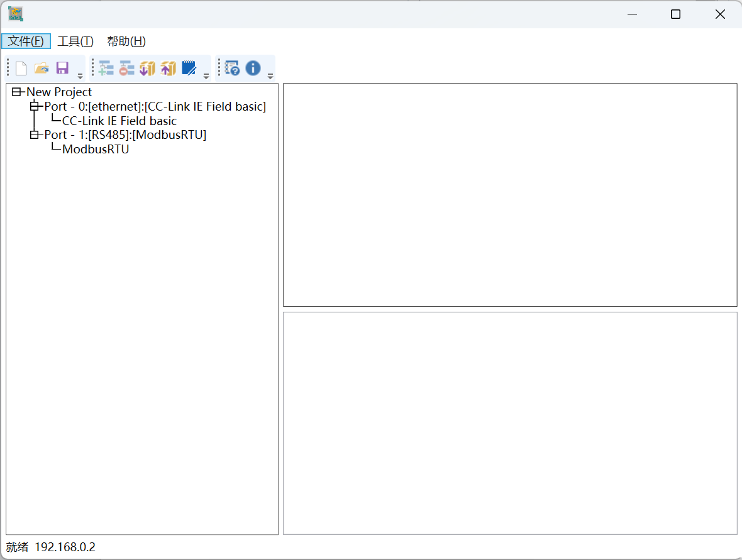Select Port - 1:[RS485]:[ModbusRTU] item
The image size is (742, 560).
click(125, 135)
